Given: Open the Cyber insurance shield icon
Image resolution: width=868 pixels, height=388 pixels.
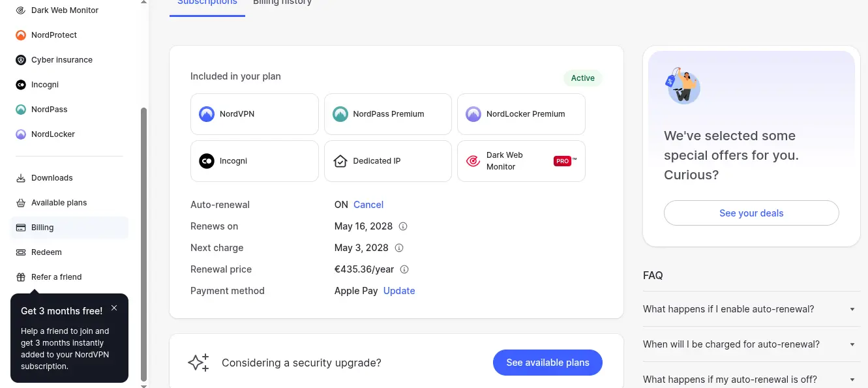Looking at the screenshot, I should tap(20, 60).
